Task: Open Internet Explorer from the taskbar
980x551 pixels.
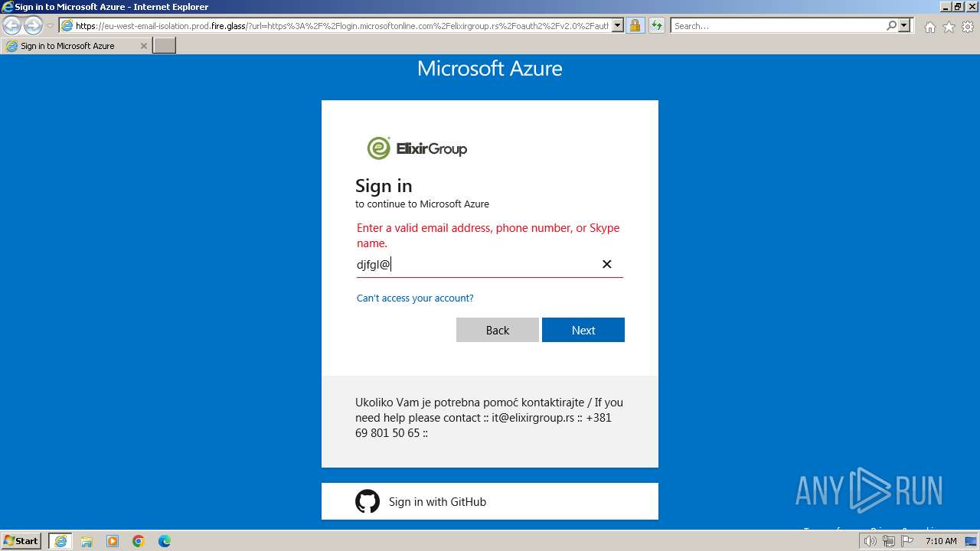Action: (x=60, y=541)
